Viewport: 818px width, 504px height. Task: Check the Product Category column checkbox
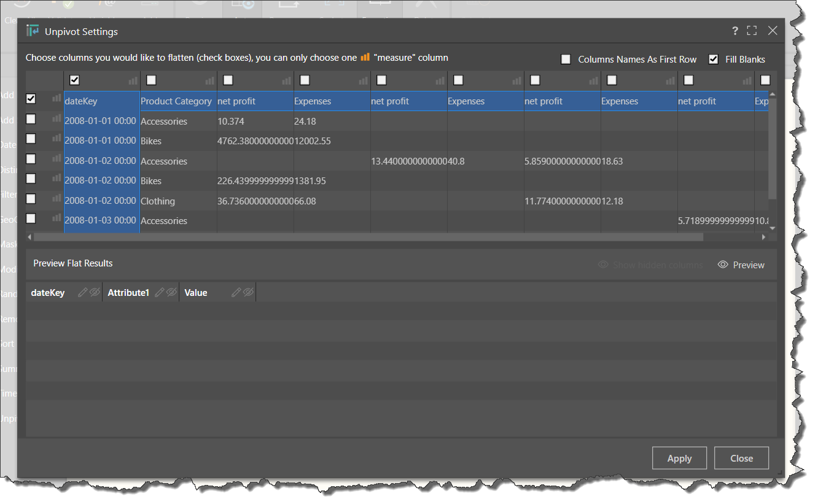click(x=152, y=80)
